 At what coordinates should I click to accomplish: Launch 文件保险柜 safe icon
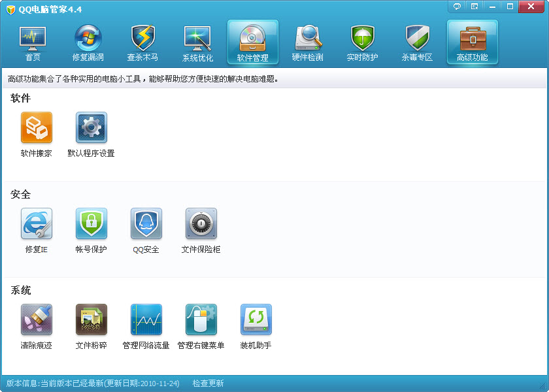201,223
